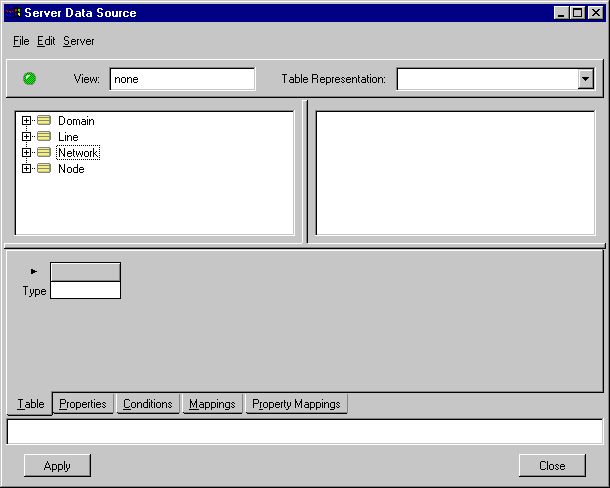
Task: Click the green status indicator icon
Action: click(x=30, y=79)
